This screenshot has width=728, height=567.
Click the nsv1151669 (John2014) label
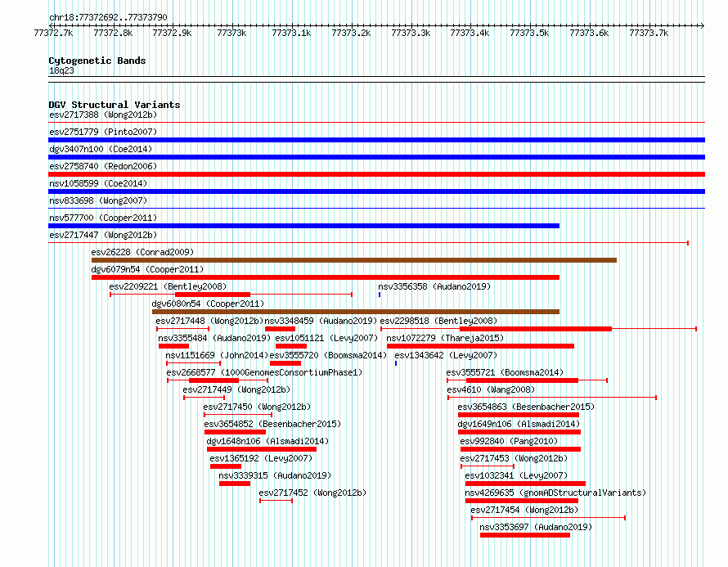(x=217, y=355)
